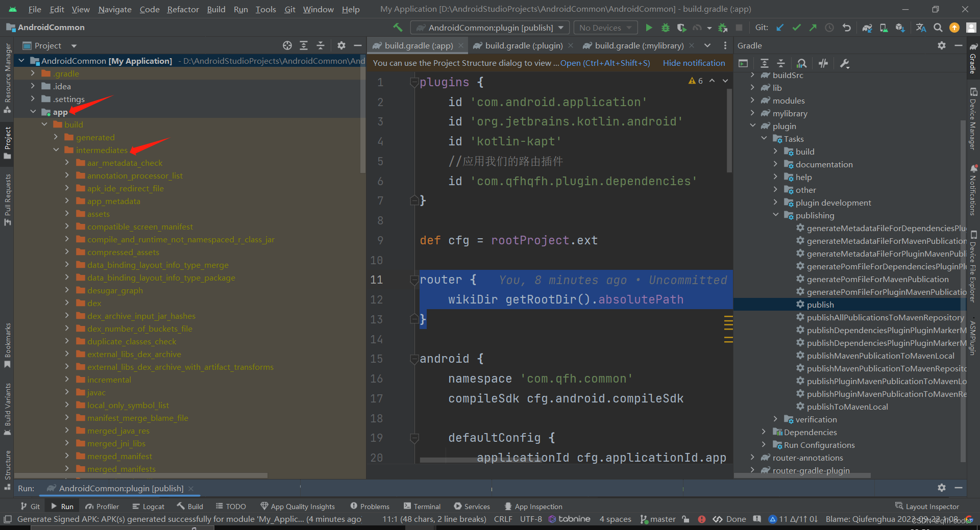
Task: Expand all nodes in Gradle panel
Action: click(x=764, y=63)
